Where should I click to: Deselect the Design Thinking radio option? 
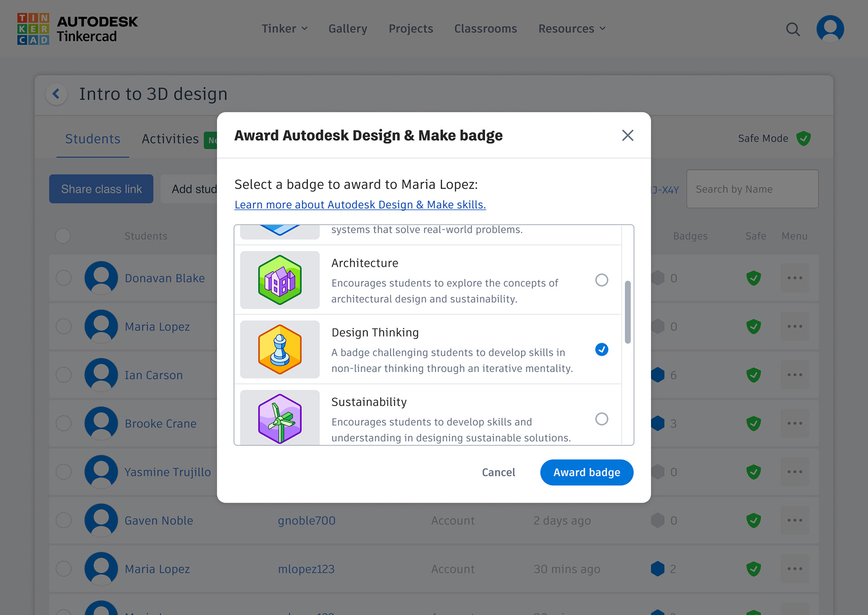click(601, 350)
